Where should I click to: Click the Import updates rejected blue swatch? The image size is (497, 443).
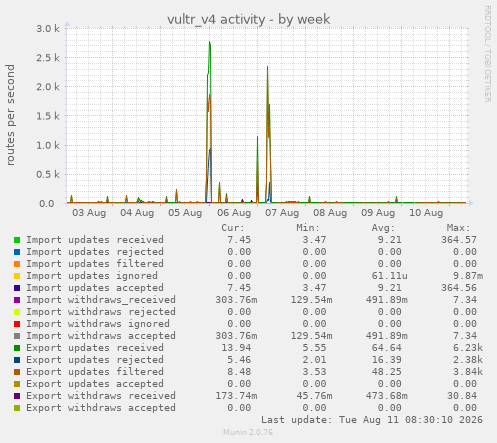(x=17, y=252)
